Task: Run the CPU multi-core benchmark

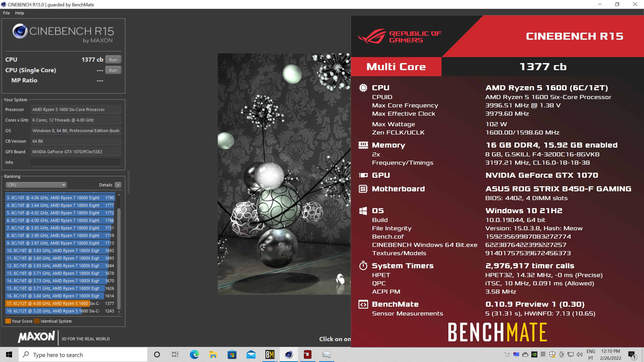Action: click(x=113, y=60)
